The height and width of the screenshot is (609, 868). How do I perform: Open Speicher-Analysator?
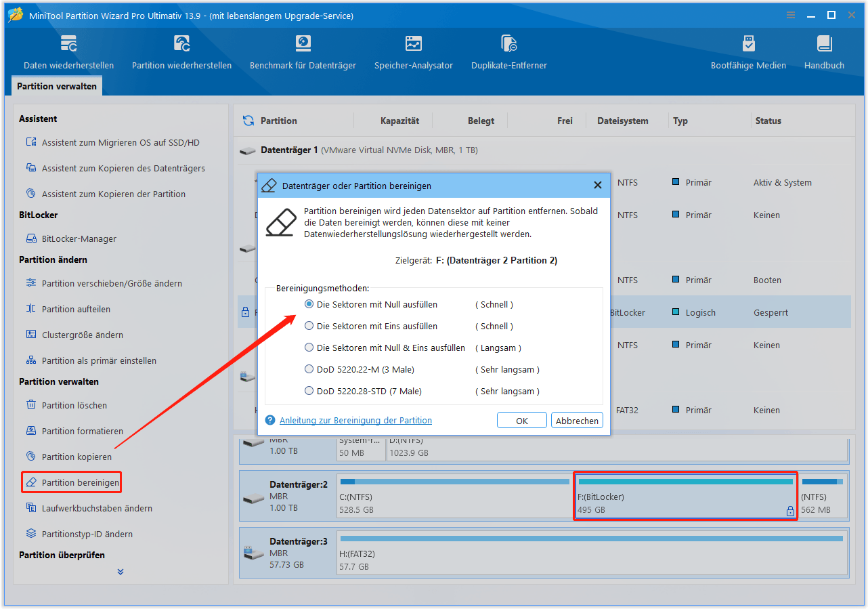pyautogui.click(x=414, y=53)
